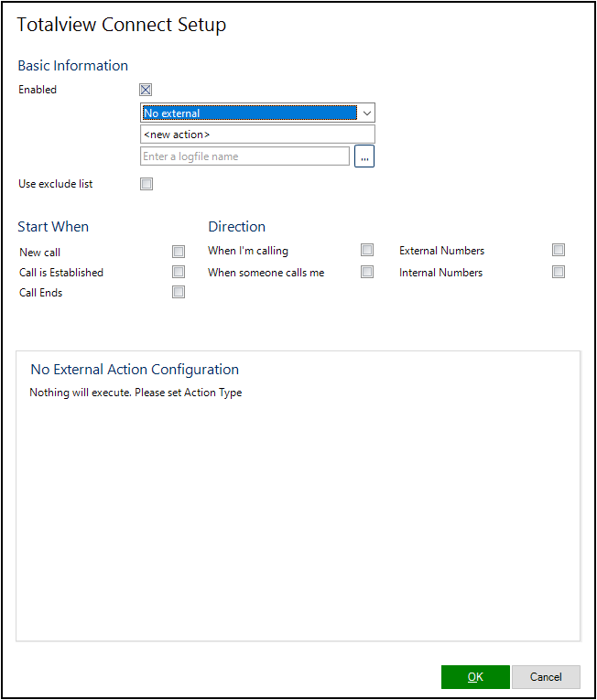597x700 pixels.
Task: Click the Call is Established label
Action: pos(61,273)
